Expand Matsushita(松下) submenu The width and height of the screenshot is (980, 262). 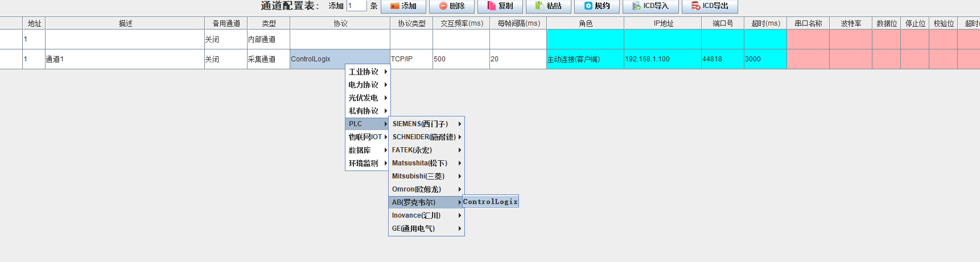[426, 163]
